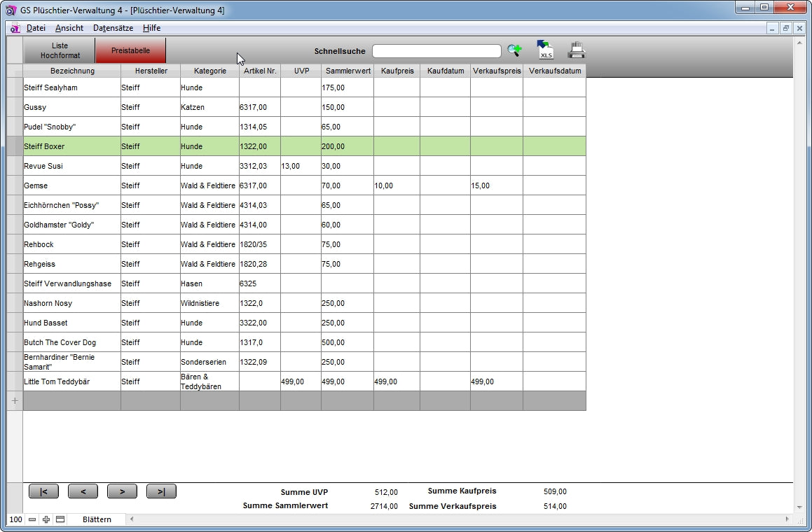Open the Blättern mode popup
This screenshot has height=532, width=812.
97,519
